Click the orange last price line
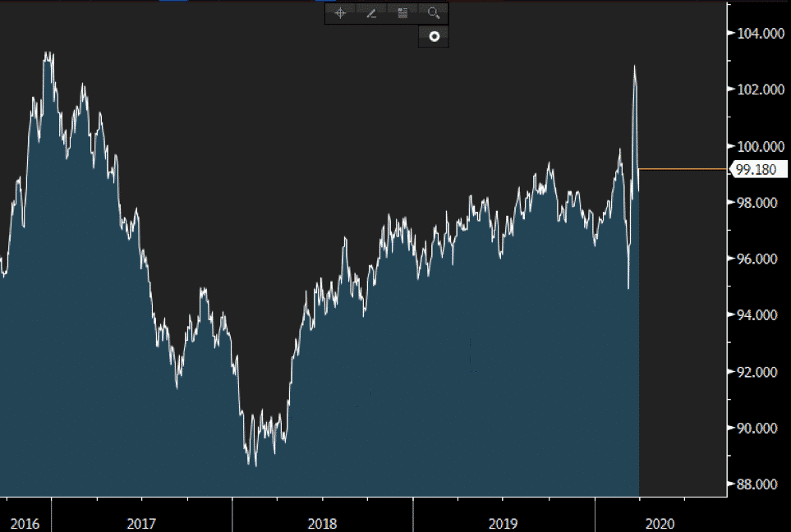The image size is (791, 532). coord(682,169)
